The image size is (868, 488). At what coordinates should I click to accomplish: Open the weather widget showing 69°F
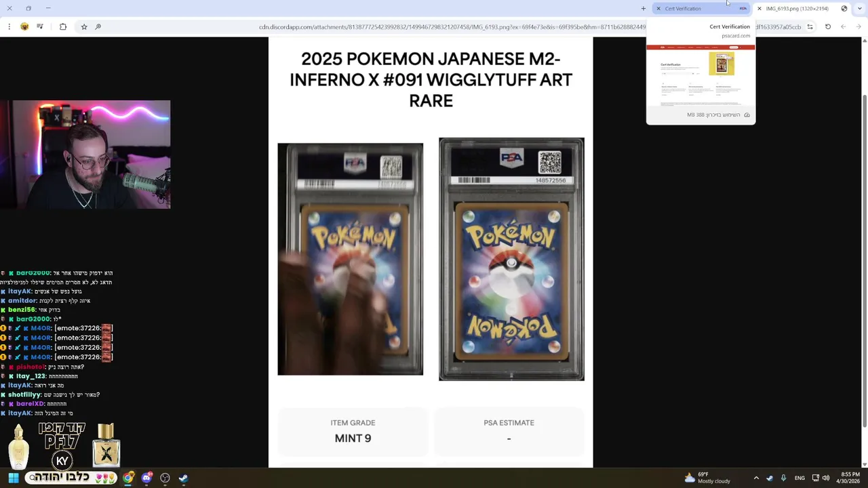click(707, 478)
